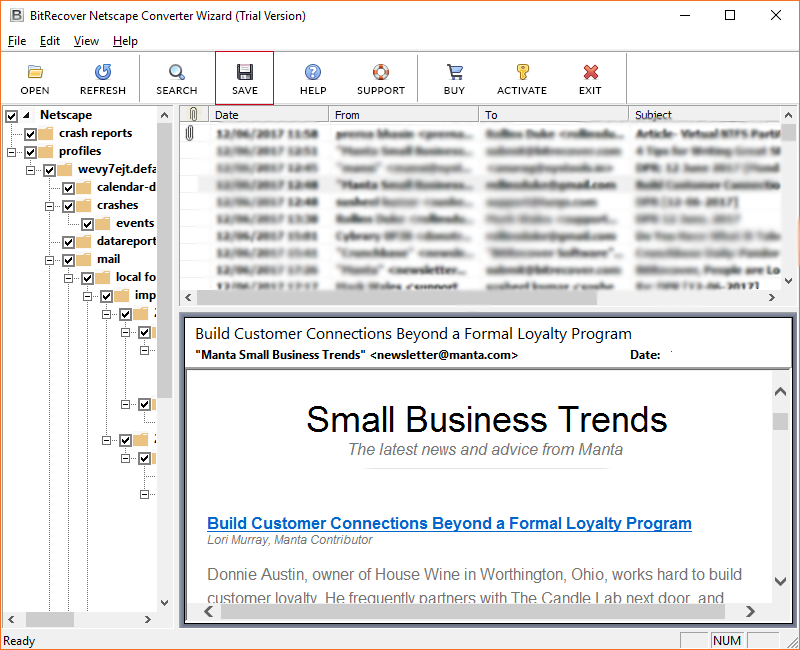Viewport: 800px width, 650px height.
Task: Click the events folder icon
Action: tap(103, 223)
